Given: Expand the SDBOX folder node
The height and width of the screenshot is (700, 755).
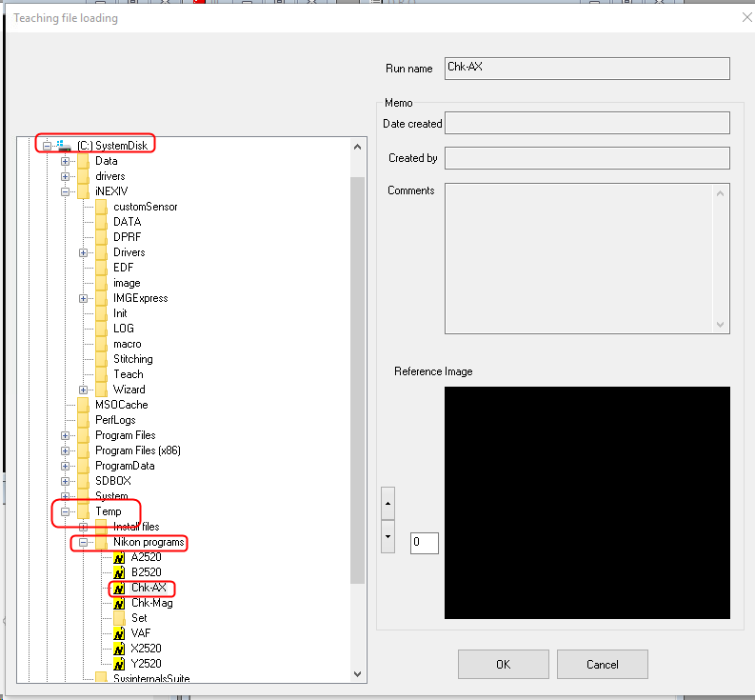Looking at the screenshot, I should [65, 481].
